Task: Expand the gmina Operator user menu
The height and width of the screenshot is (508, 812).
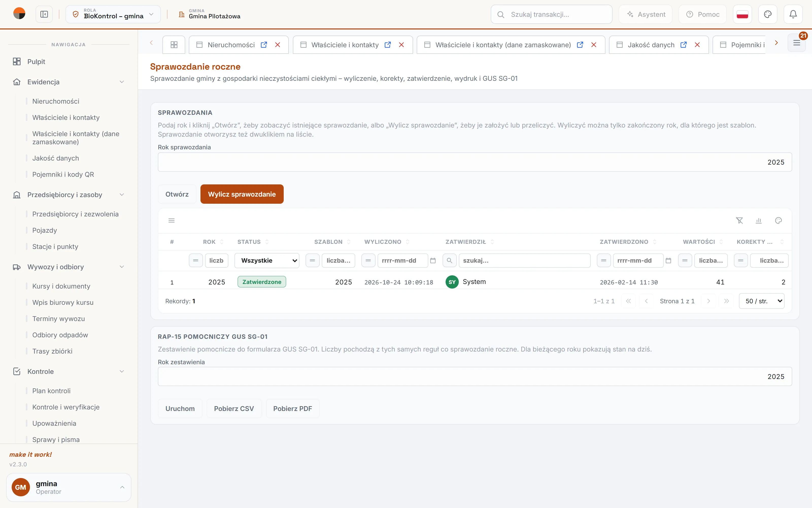Action: (x=69, y=487)
